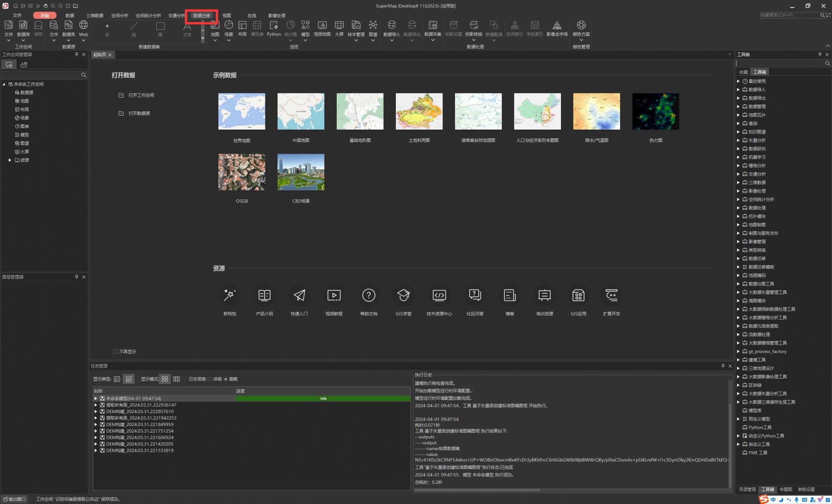Open 数据采集 (Data Collection) tool

[x=433, y=29]
